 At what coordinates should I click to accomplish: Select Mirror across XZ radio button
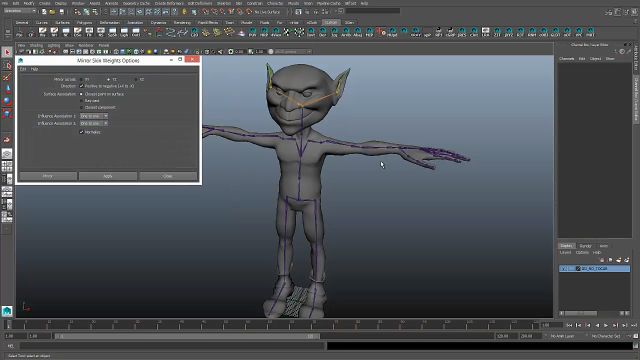pyautogui.click(x=136, y=79)
